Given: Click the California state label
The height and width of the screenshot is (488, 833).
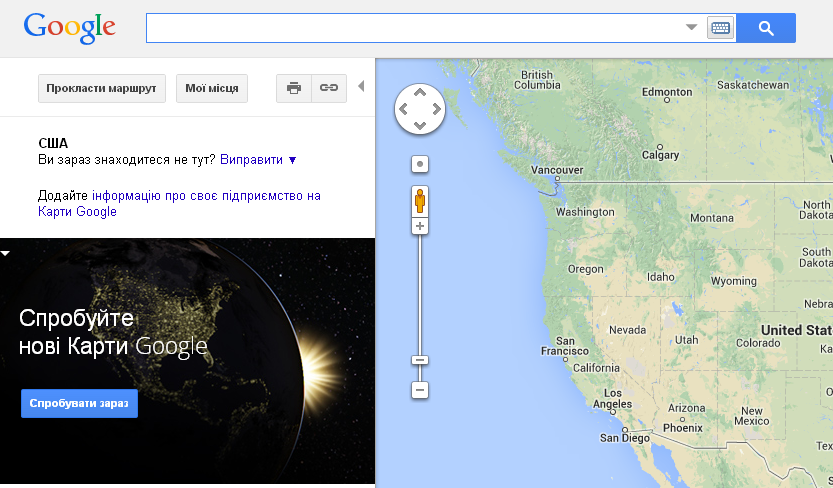Looking at the screenshot, I should [596, 367].
